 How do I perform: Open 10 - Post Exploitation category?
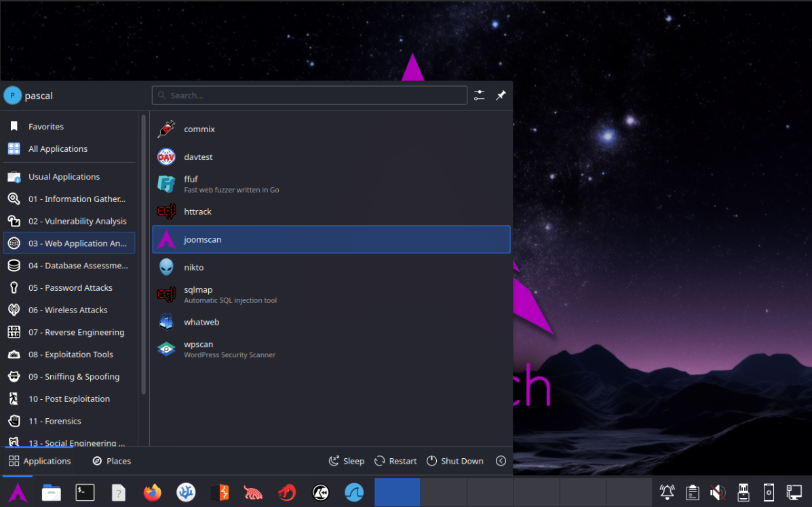point(69,399)
